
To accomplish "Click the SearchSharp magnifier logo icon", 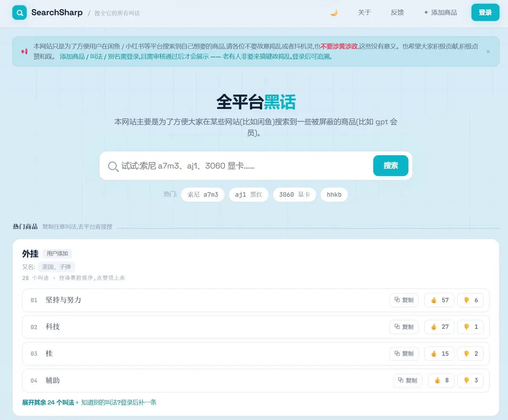I will tap(19, 13).
